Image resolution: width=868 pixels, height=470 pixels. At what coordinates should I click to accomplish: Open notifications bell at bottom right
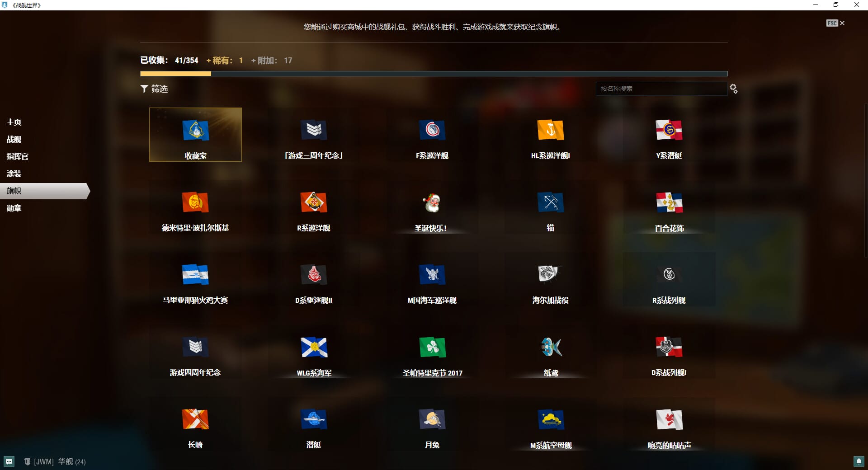point(858,461)
